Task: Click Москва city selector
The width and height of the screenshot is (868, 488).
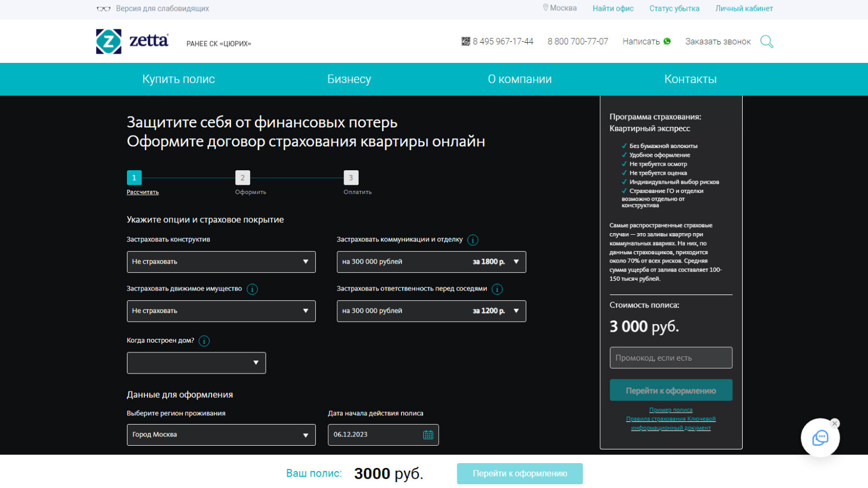Action: click(563, 8)
